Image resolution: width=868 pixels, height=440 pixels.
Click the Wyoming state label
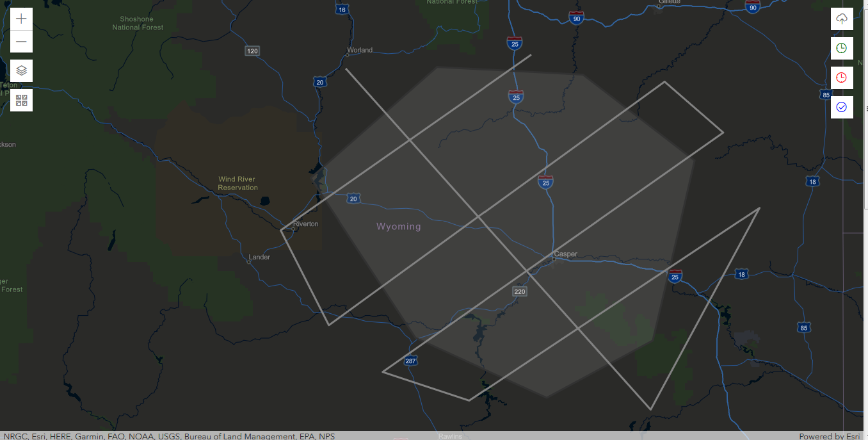(399, 227)
